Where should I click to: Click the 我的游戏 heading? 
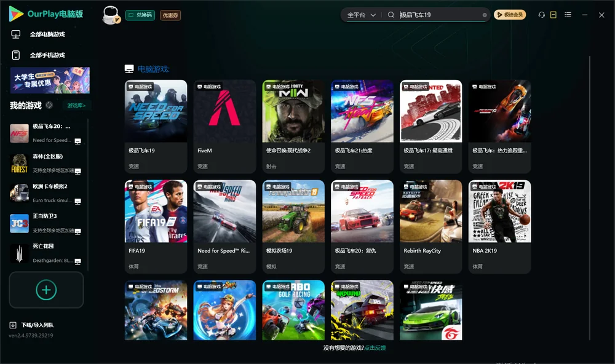(25, 105)
